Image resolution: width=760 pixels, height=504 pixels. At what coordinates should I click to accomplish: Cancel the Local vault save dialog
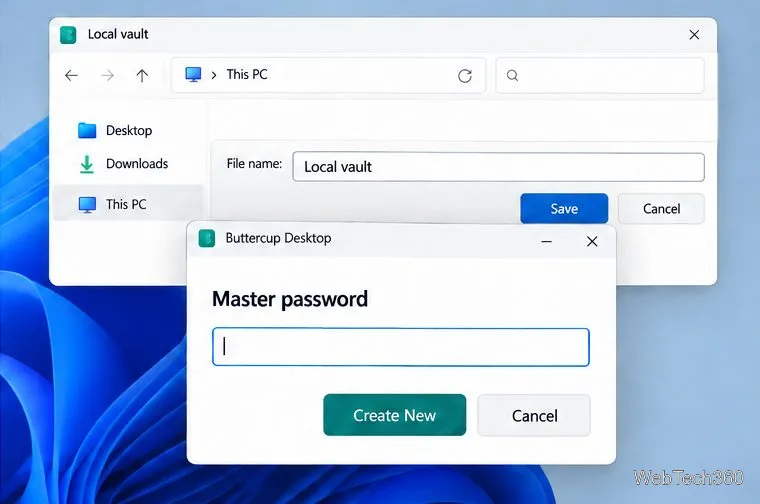pos(661,208)
